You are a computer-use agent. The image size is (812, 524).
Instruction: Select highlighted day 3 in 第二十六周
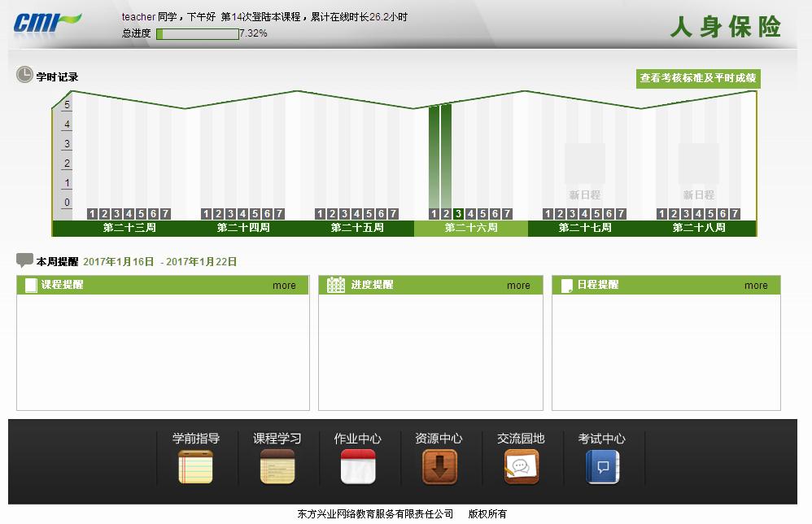coord(459,214)
